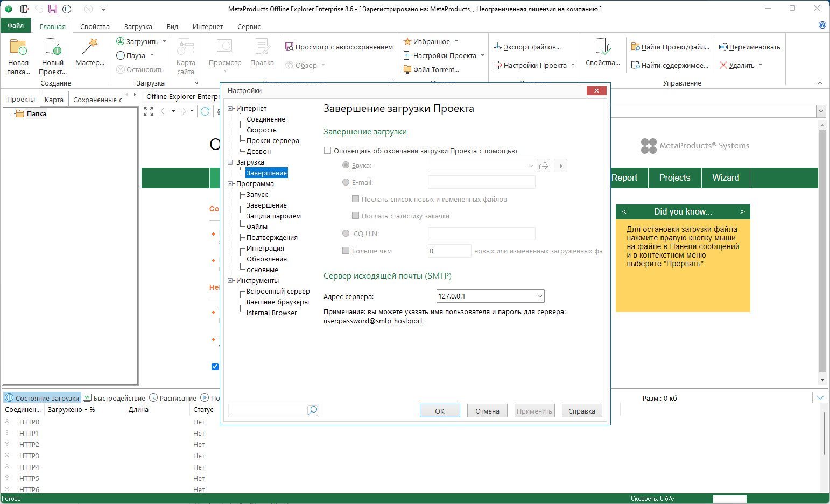Enable Оповещать об окончании загрузки checkbox
The image size is (830, 504).
pos(327,151)
